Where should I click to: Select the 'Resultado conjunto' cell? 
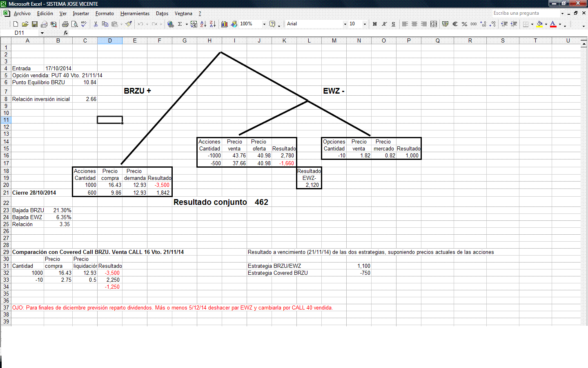tap(210, 202)
